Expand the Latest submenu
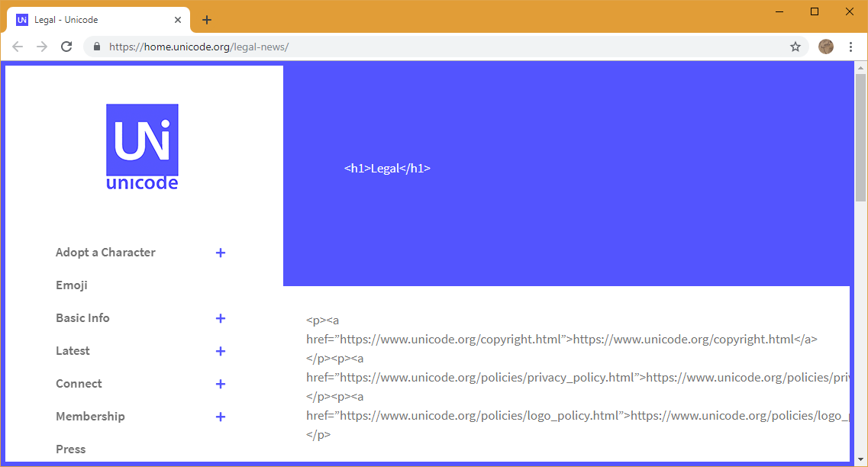The height and width of the screenshot is (467, 868). 221,351
